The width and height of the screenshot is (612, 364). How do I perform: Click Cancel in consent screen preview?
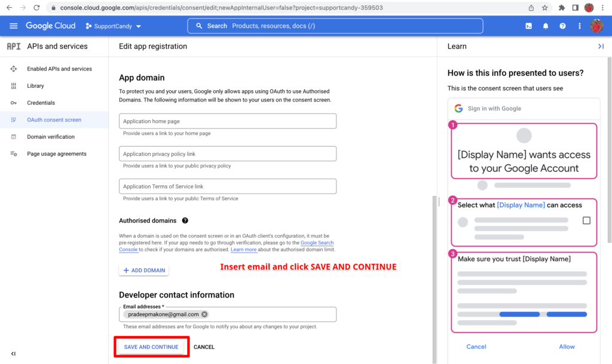click(x=476, y=347)
